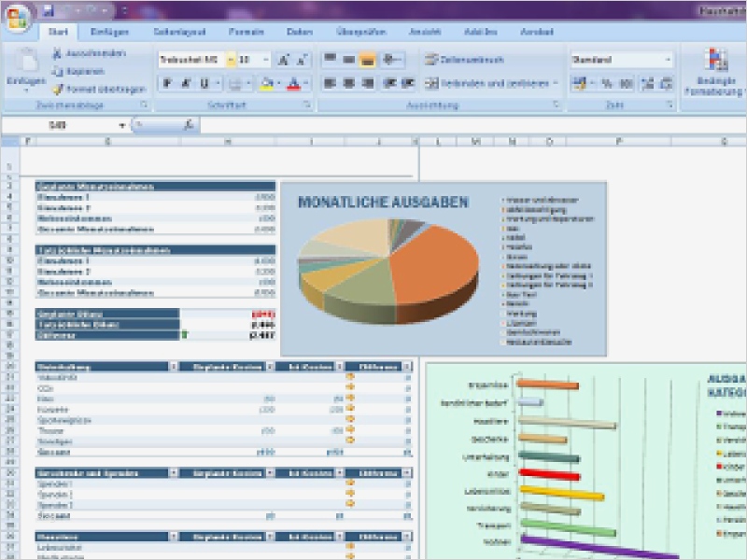The image size is (747, 560).
Task: Open the font name dropdown
Action: tap(231, 60)
